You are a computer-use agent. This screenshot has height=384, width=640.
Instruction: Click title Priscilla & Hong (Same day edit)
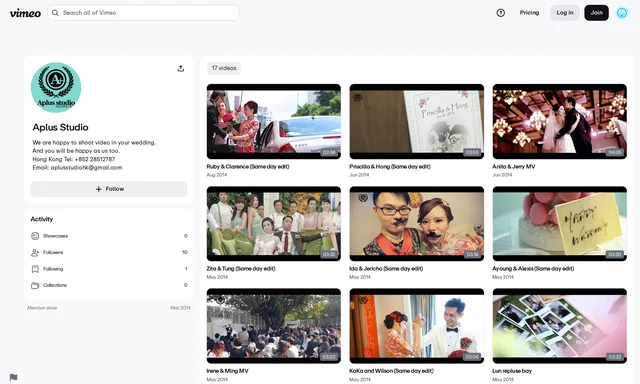tap(390, 166)
